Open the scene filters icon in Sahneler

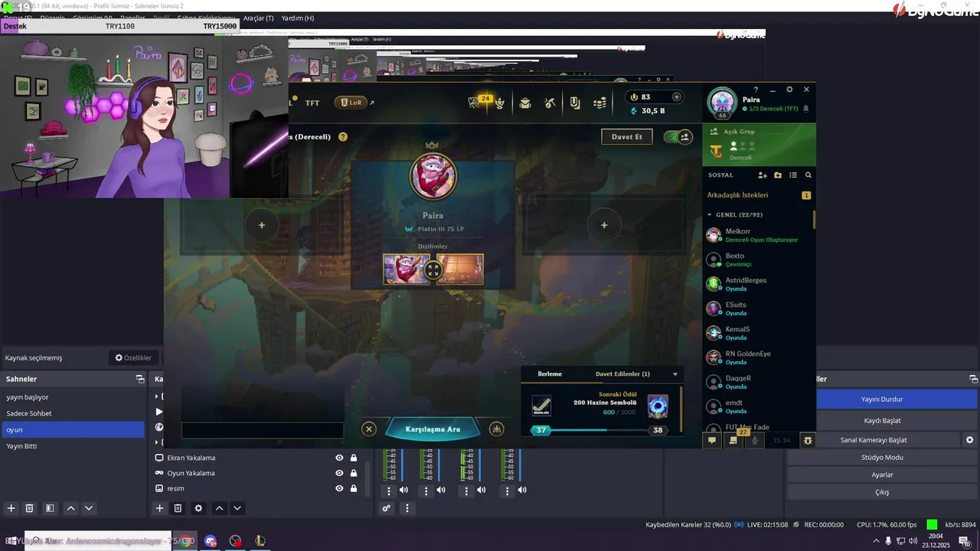pos(50,508)
